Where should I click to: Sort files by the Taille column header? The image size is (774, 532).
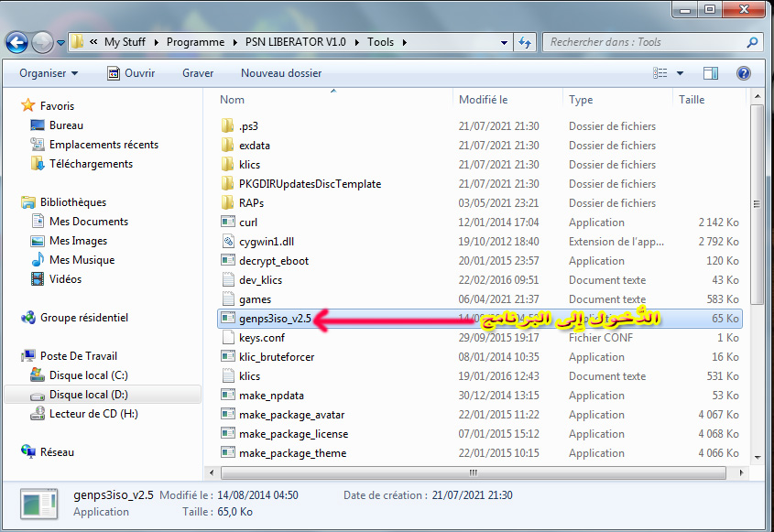692,100
